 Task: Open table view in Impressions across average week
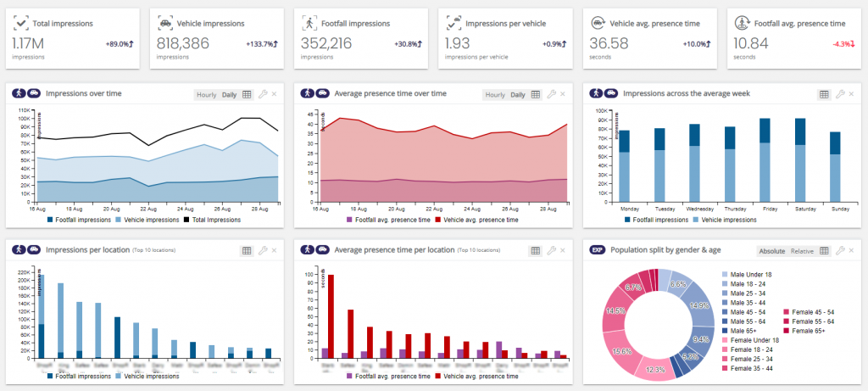pos(823,94)
